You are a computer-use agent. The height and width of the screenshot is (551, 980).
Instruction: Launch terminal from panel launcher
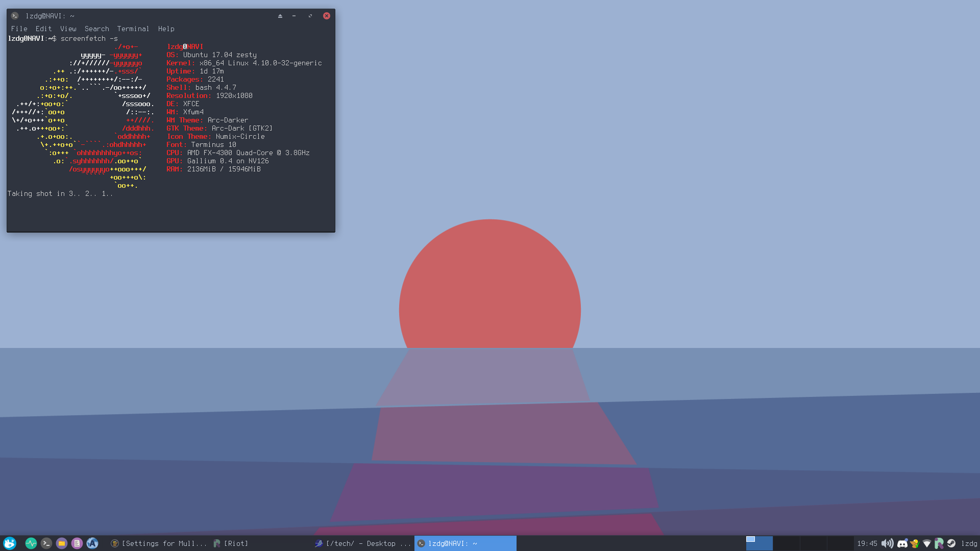click(x=46, y=543)
